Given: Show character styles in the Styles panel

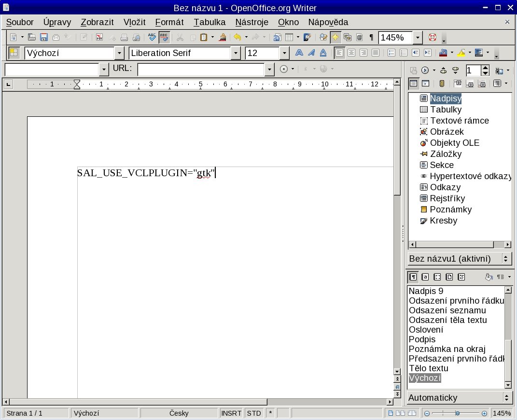Looking at the screenshot, I should (x=425, y=277).
